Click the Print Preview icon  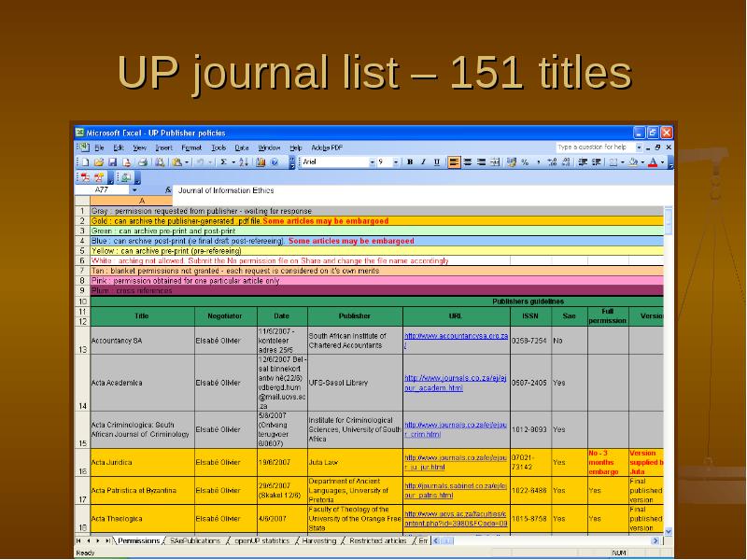click(x=160, y=162)
